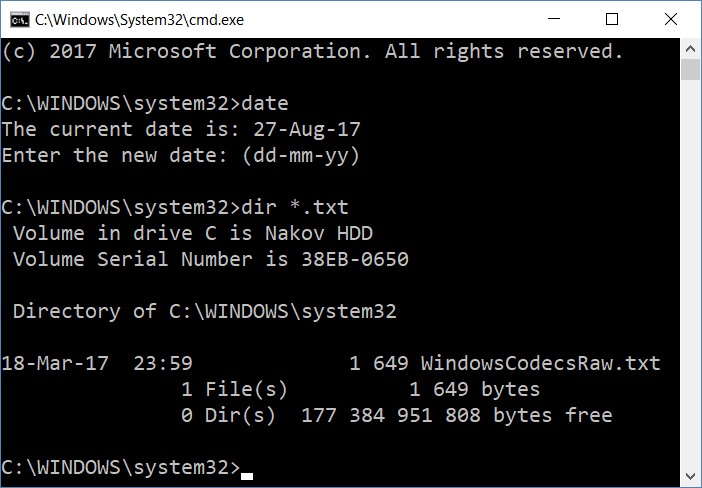Screen dimensions: 702x488
Task: Click the '(dd-mm-yy)' date format hint
Action: 300,156
